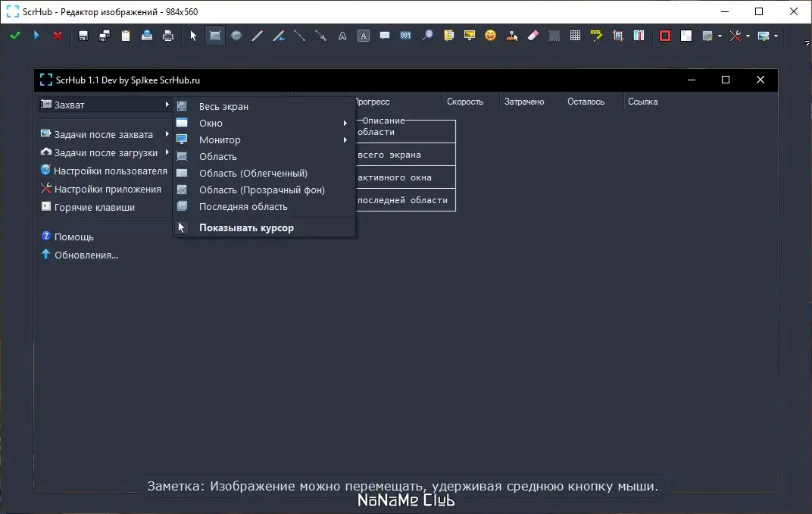Screen dimensions: 812x514
Task: Open the Задачи после захвата menu item
Action: [x=105, y=134]
